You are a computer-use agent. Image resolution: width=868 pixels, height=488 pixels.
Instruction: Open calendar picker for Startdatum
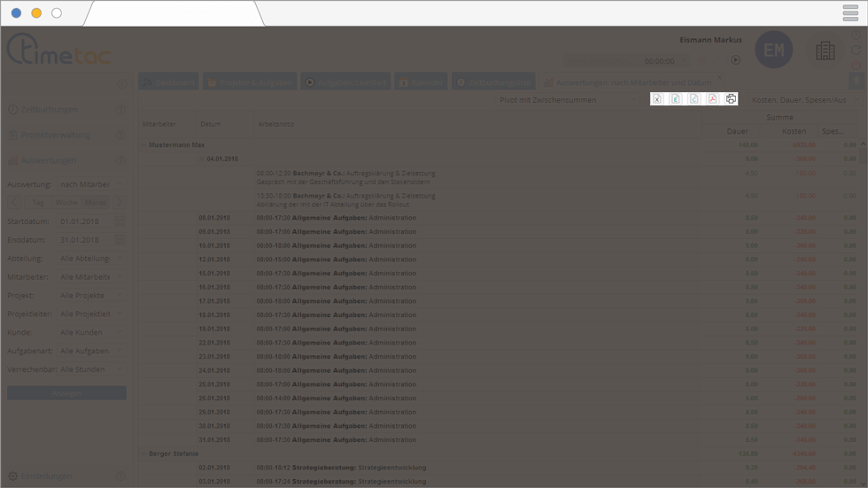[x=120, y=221]
